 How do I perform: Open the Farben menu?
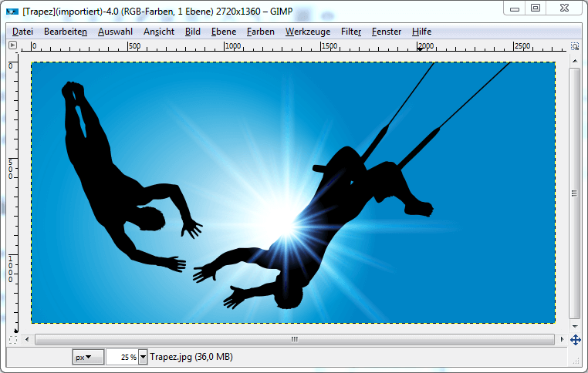pos(261,32)
